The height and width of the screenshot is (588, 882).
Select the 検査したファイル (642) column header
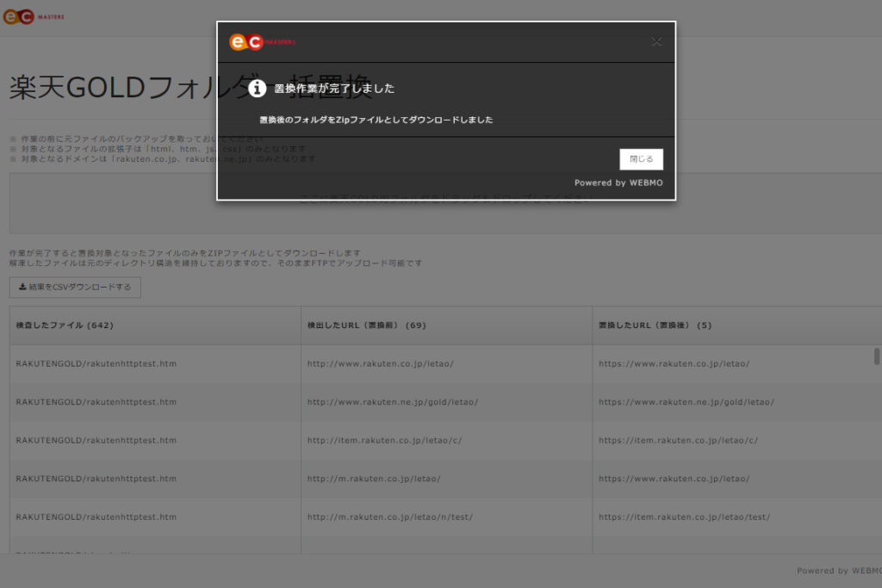tap(65, 325)
